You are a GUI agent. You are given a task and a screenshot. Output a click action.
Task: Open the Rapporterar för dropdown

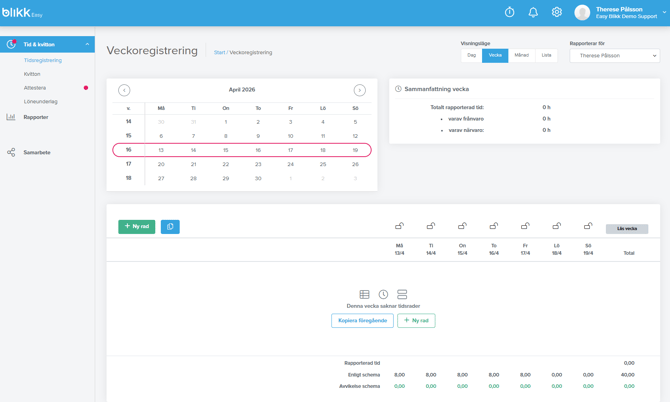pyautogui.click(x=614, y=56)
